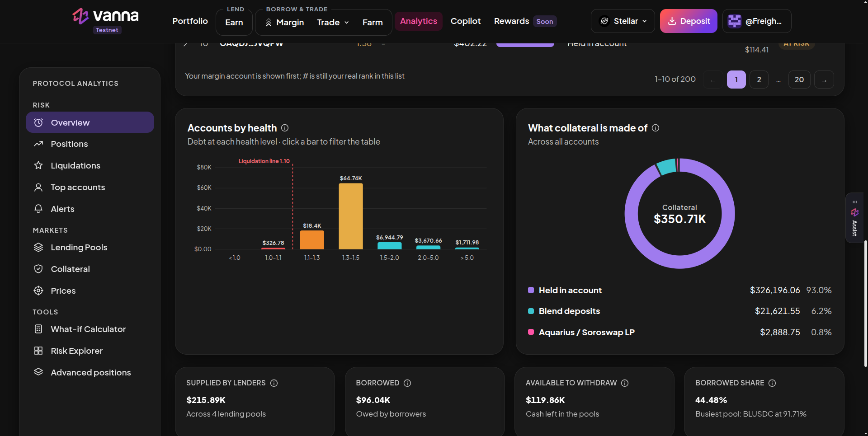
Task: Open the Stellar network dropdown
Action: coord(623,21)
